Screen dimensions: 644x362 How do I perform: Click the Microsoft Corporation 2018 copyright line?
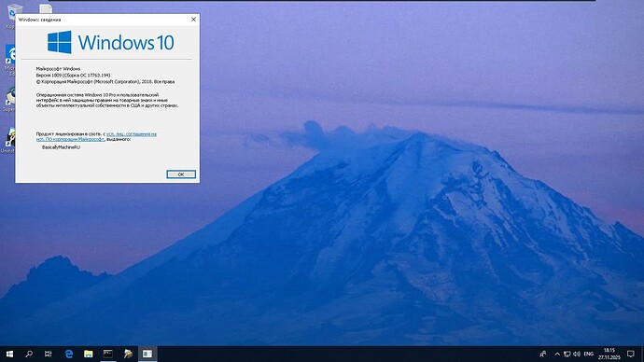pos(105,82)
